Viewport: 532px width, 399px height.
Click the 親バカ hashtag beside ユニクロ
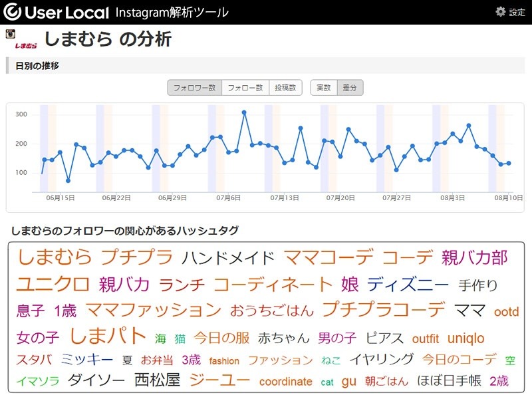pos(124,284)
